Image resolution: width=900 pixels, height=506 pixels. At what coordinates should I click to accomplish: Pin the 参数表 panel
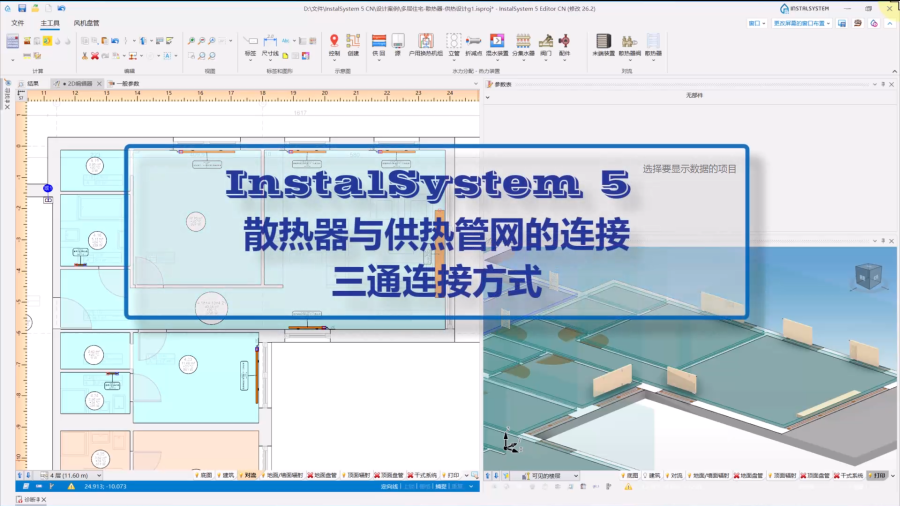(x=883, y=84)
